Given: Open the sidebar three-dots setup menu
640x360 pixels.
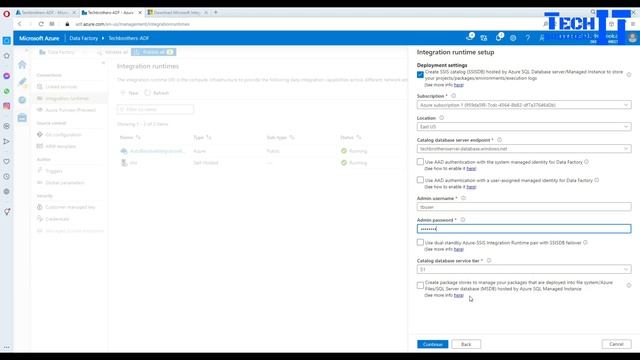Looking at the screenshot, I should click(x=7, y=347).
